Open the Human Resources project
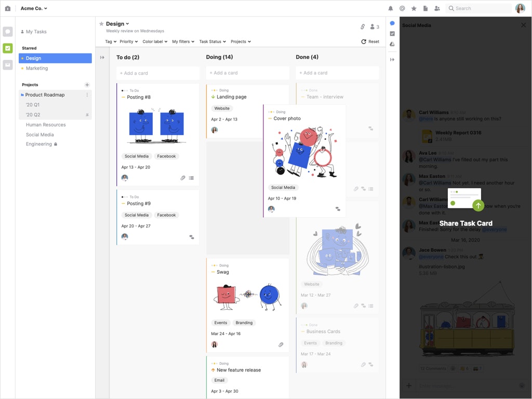 pos(46,125)
